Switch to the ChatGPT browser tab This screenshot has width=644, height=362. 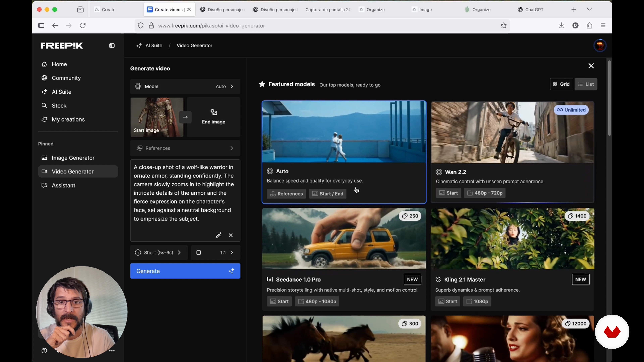(x=534, y=10)
